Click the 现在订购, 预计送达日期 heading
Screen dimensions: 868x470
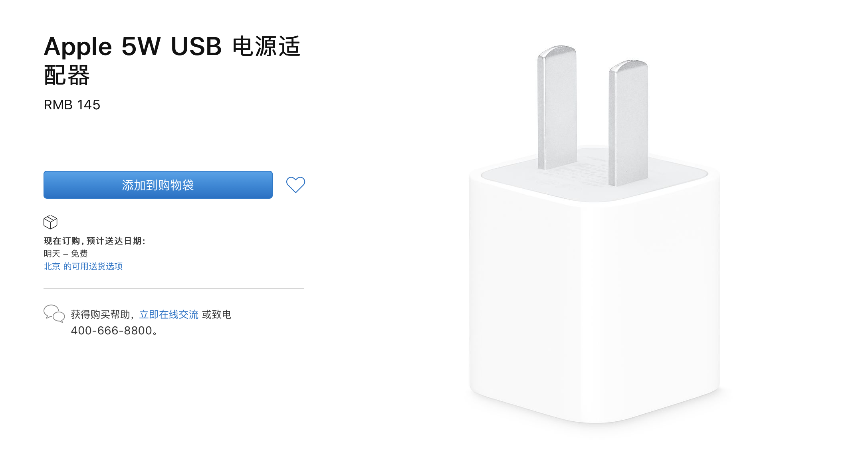(95, 241)
